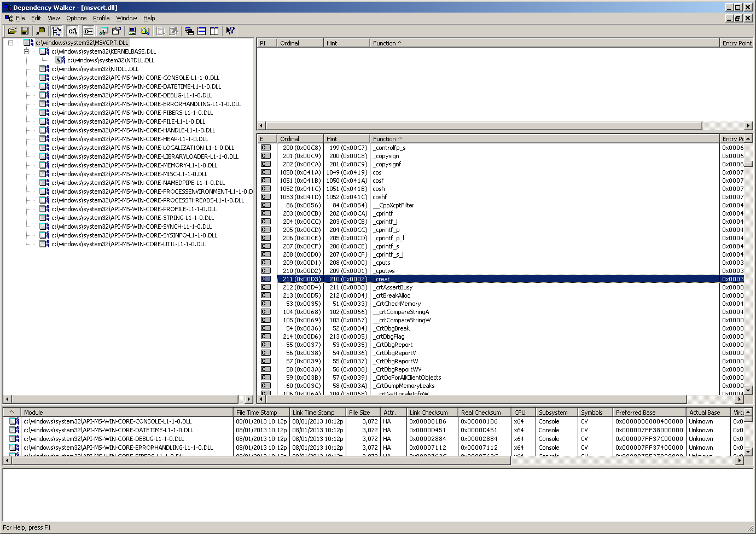Toggle Undecorate C++ Functions toolbar button

pyautogui.click(x=88, y=31)
